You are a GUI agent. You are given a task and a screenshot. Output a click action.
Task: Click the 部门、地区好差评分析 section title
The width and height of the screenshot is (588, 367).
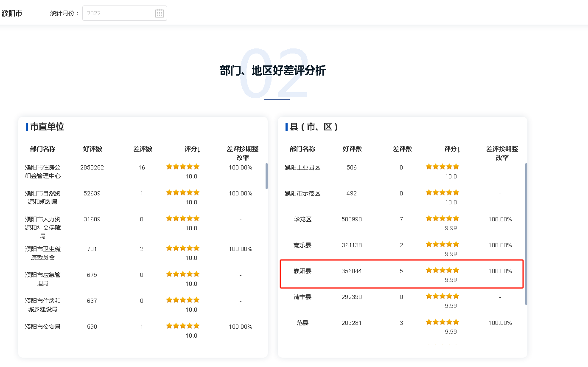[273, 71]
